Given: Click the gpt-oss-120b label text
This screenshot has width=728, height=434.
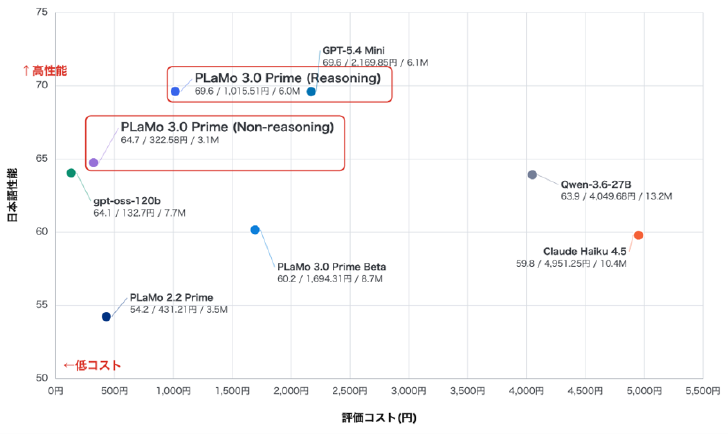Looking at the screenshot, I should 127,201.
